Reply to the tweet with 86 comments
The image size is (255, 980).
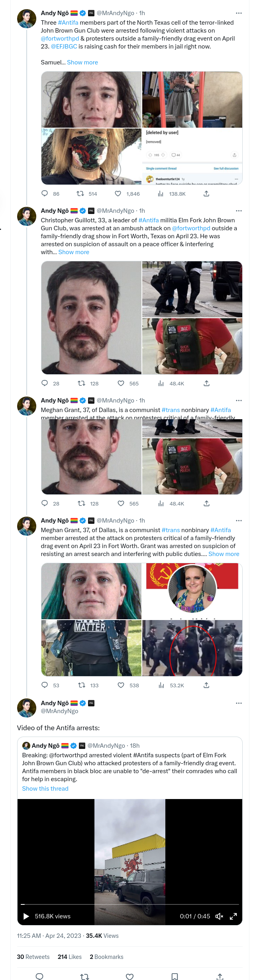[45, 194]
